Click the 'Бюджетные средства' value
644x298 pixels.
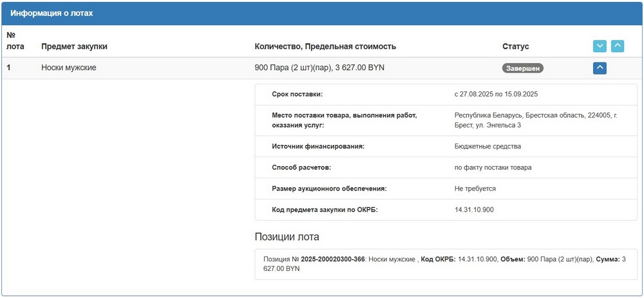click(488, 146)
